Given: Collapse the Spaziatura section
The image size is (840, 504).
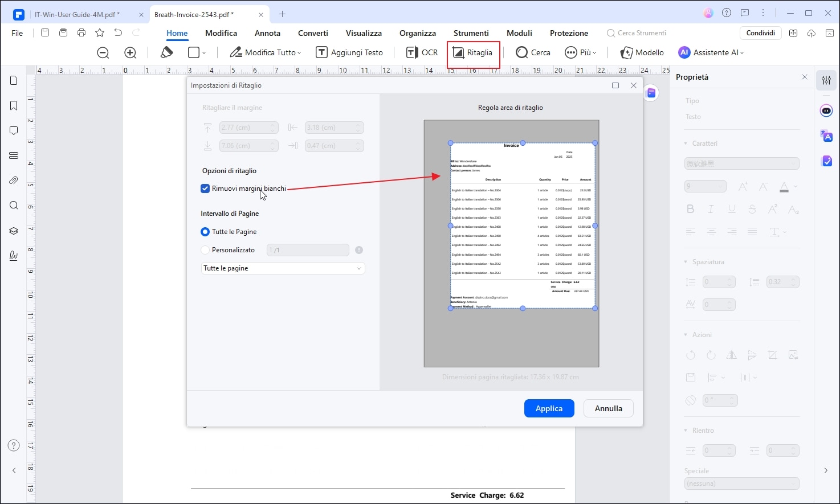Looking at the screenshot, I should [x=686, y=262].
